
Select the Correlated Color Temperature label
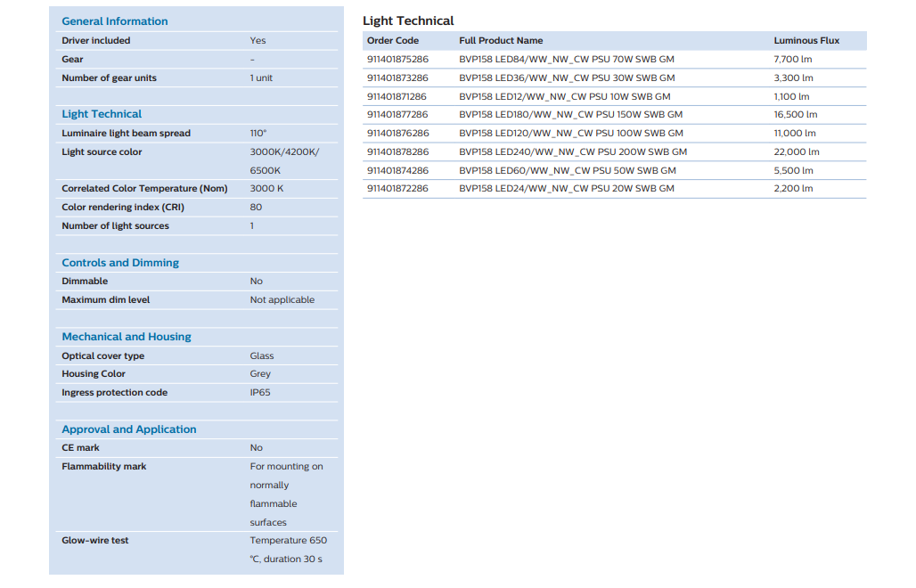(x=144, y=189)
